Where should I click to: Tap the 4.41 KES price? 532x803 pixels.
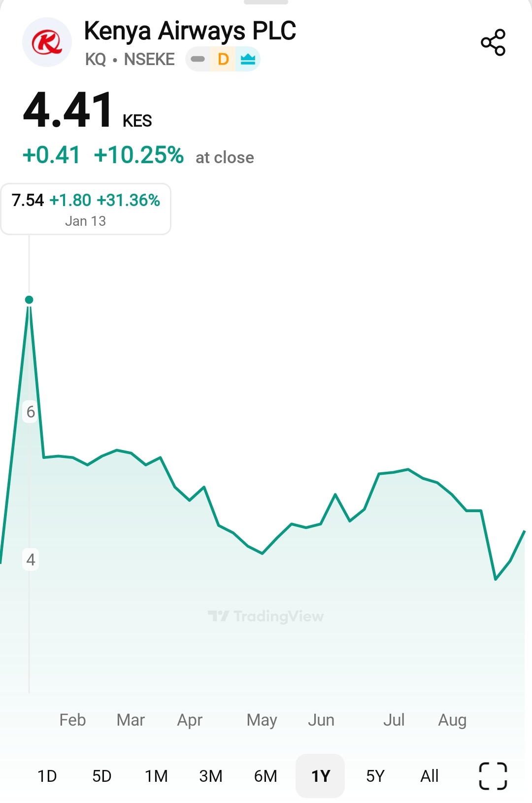click(x=69, y=110)
